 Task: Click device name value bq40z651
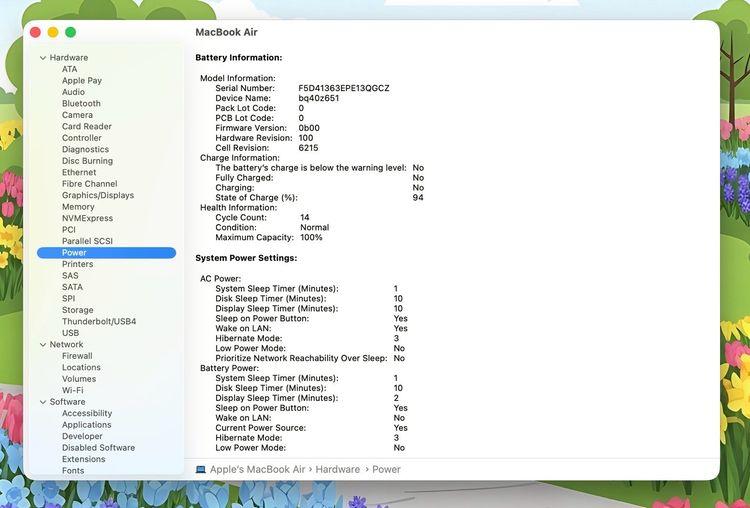pyautogui.click(x=319, y=99)
